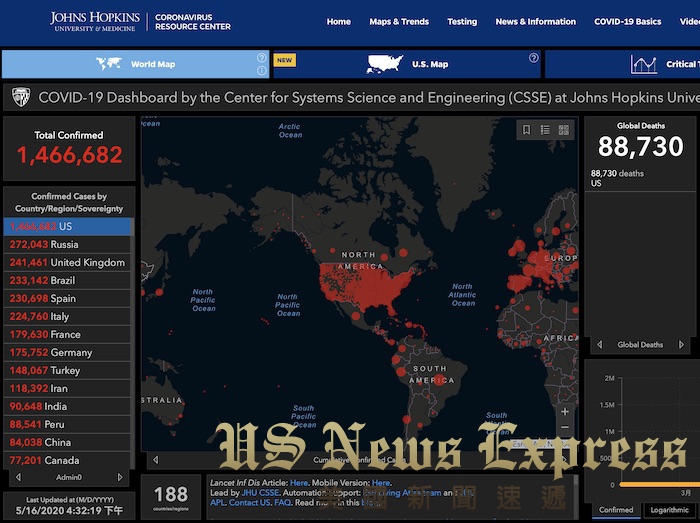Viewport: 700px width, 523px height.
Task: Click the APL link
Action: pos(217,502)
